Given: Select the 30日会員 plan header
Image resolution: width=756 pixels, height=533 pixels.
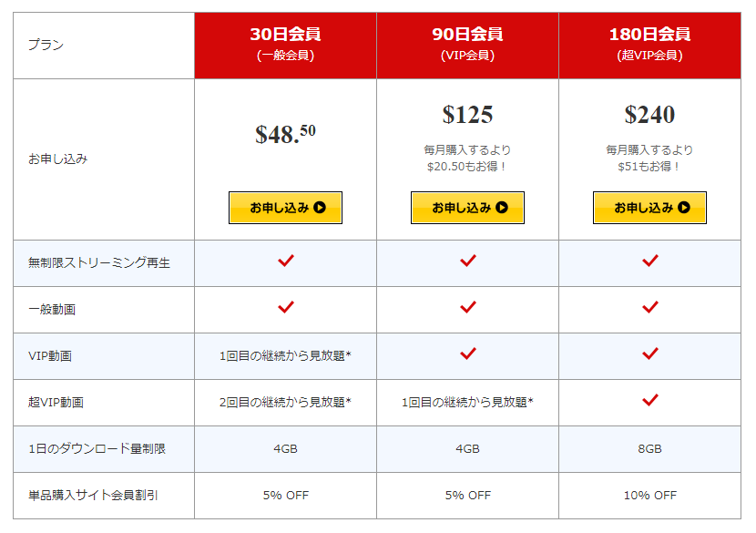Looking at the screenshot, I should (285, 44).
